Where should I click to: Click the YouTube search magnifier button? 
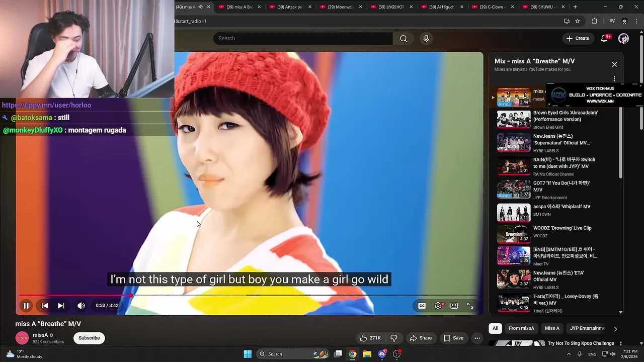click(404, 39)
